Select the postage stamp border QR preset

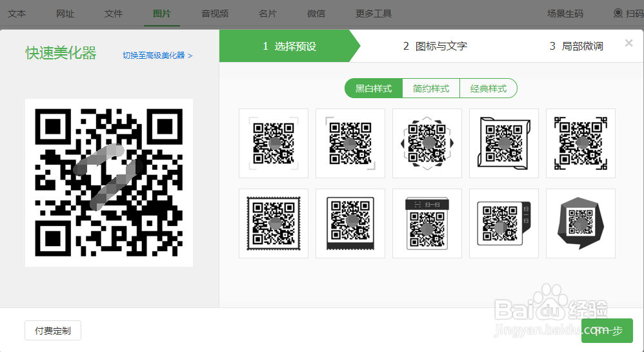tap(274, 223)
